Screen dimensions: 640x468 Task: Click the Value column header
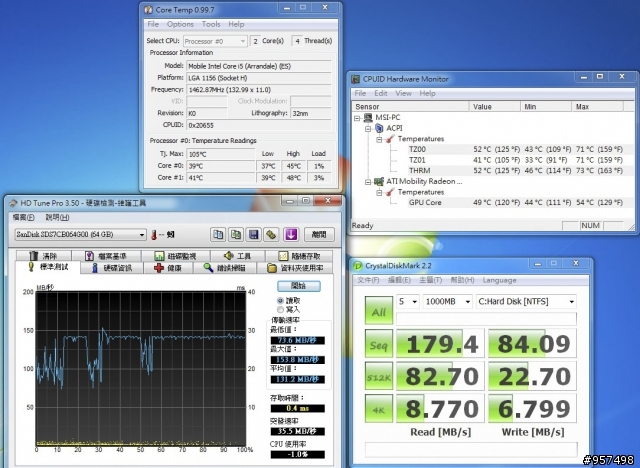tap(495, 106)
